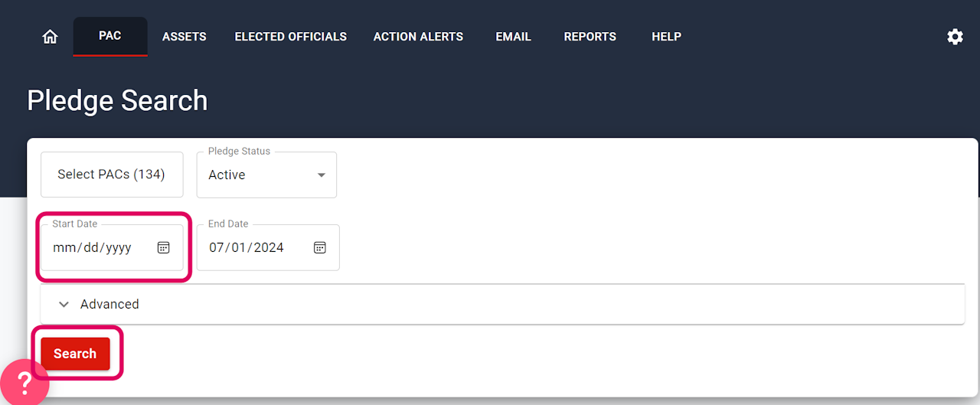Select the year 2024 in End Date
This screenshot has height=405, width=980.
tap(268, 247)
